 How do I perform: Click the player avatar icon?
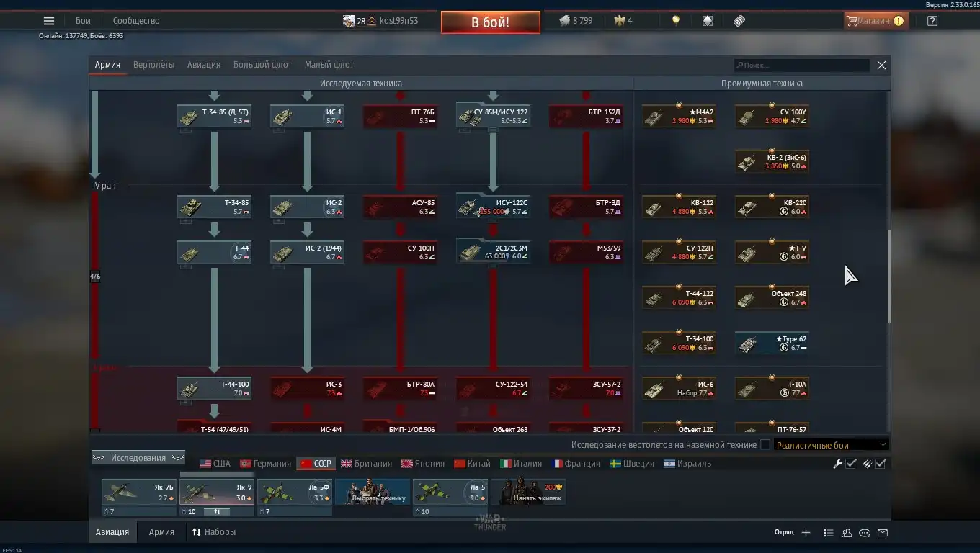(349, 21)
